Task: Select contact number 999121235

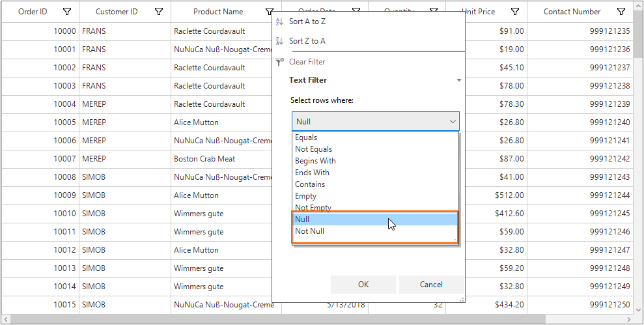Action: tap(580, 31)
